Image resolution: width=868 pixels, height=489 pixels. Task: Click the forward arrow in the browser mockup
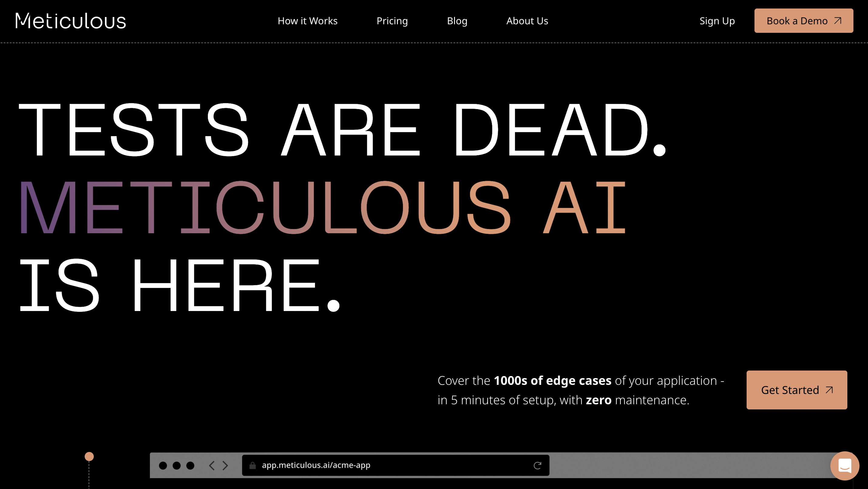[x=224, y=465]
